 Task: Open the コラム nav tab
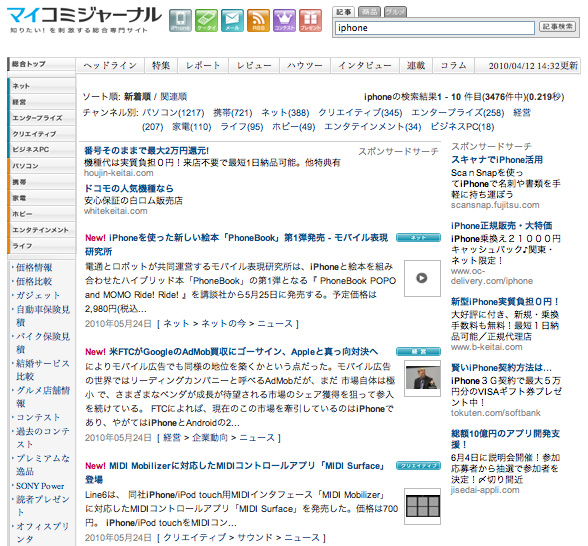click(454, 65)
